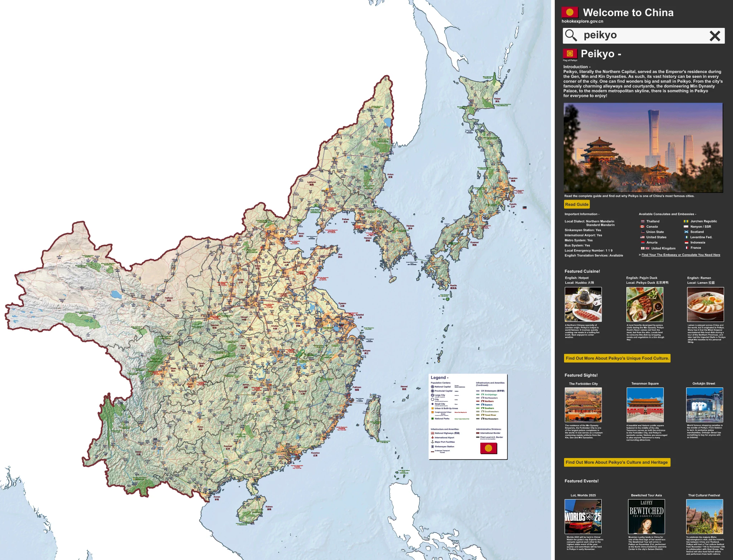The width and height of the screenshot is (733, 560).
Task: Click the peikyo search input field
Action: click(x=644, y=35)
